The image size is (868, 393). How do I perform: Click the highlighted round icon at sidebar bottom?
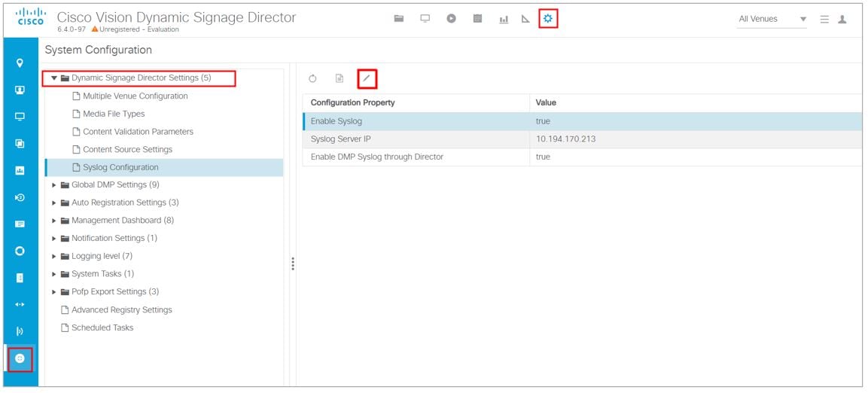pyautogui.click(x=20, y=358)
